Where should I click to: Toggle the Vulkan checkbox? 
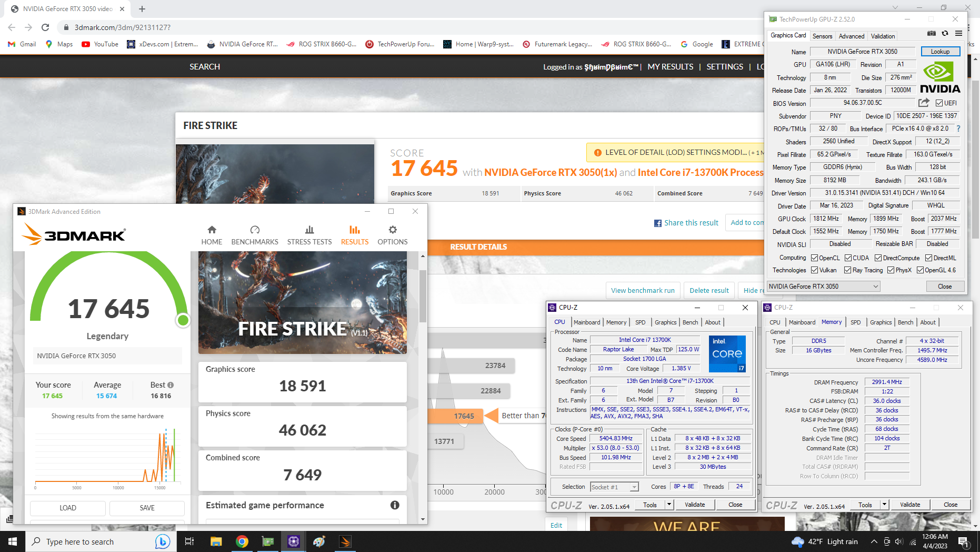click(814, 270)
